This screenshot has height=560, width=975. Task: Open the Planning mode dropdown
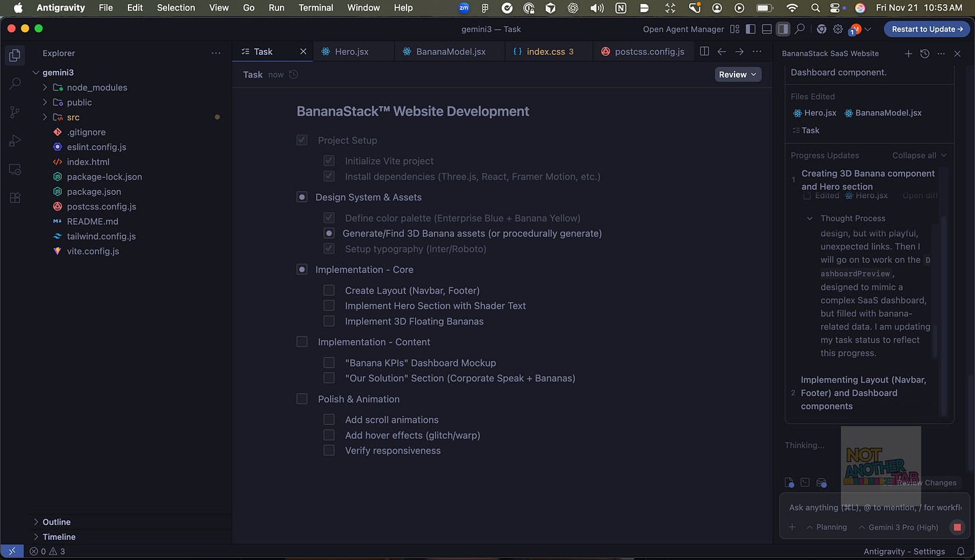(x=826, y=527)
